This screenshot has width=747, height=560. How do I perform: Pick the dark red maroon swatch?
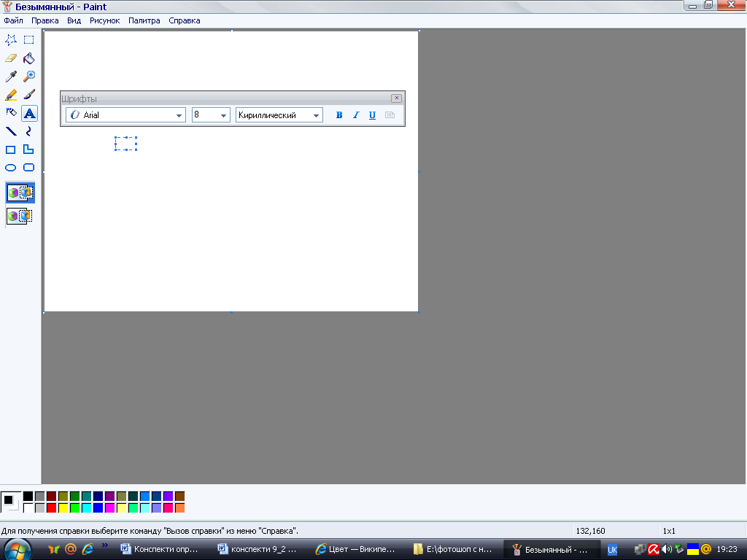pos(52,496)
